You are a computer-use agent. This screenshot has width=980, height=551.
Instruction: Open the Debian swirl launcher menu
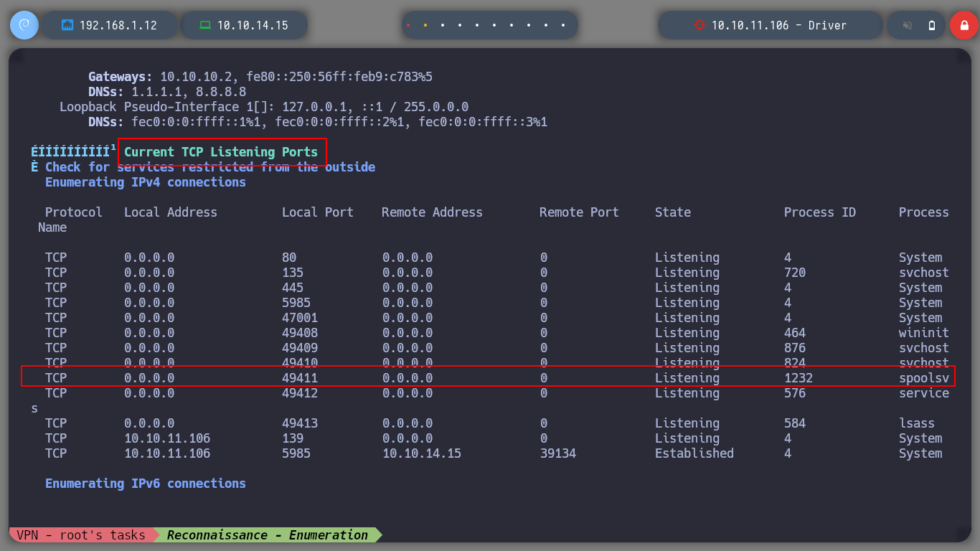(x=24, y=25)
